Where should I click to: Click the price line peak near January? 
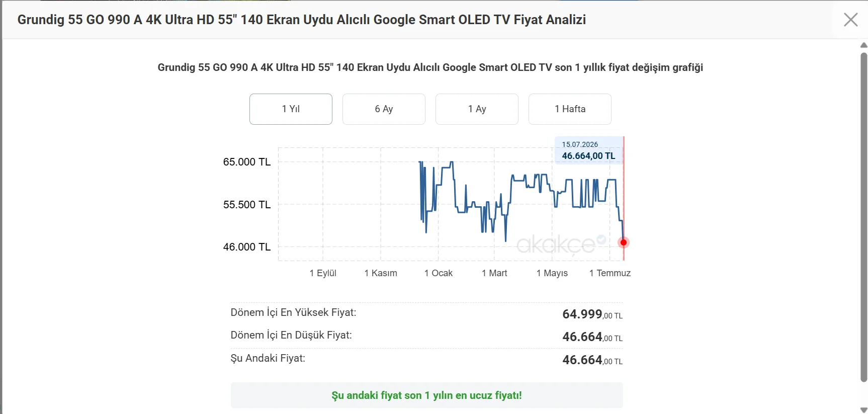[452, 162]
